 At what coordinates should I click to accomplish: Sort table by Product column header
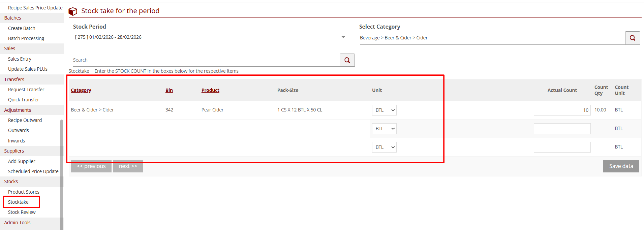pyautogui.click(x=210, y=90)
